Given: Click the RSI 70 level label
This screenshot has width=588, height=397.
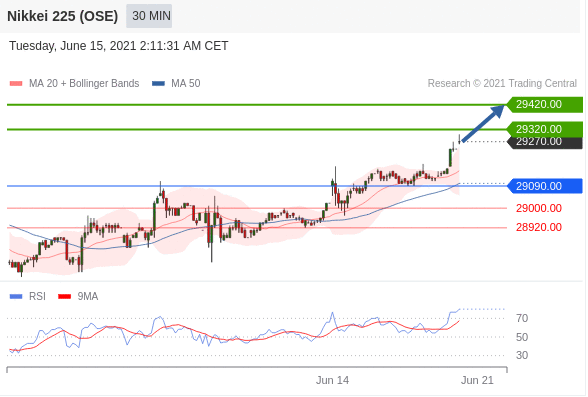Looking at the screenshot, I should click(522, 318).
